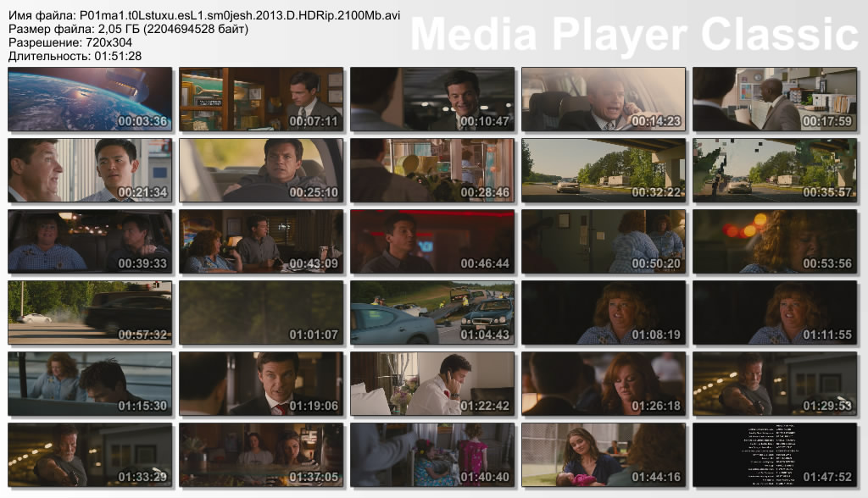
Task: Select the two men thumbnail at 00:21:34
Action: pyautogui.click(x=90, y=170)
